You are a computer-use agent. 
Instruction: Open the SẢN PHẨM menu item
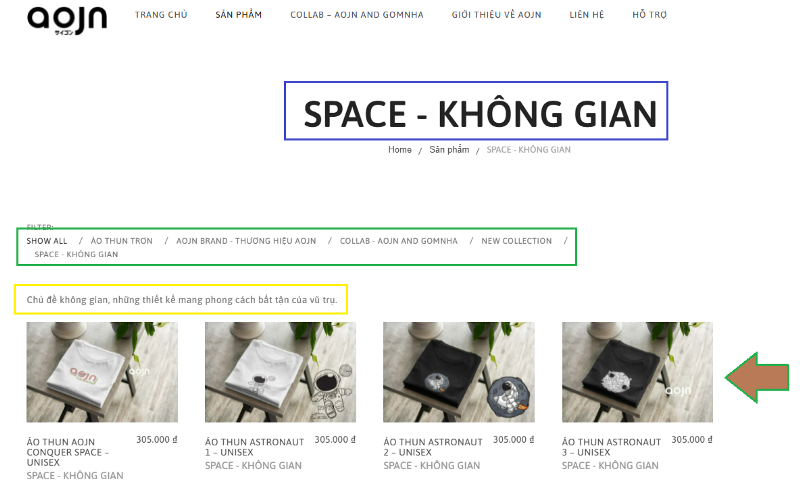[x=238, y=15]
